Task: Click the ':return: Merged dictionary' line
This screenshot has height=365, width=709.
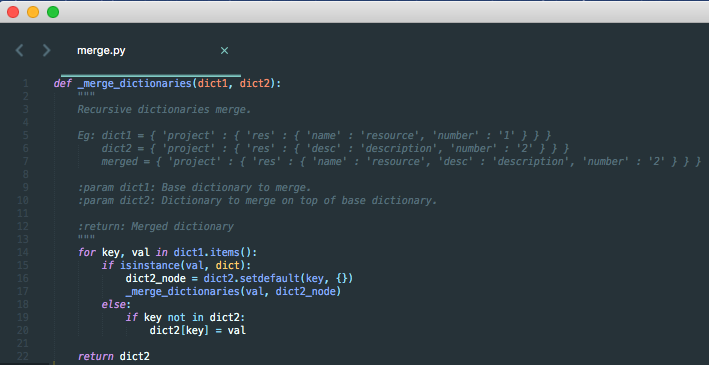Action: point(156,227)
